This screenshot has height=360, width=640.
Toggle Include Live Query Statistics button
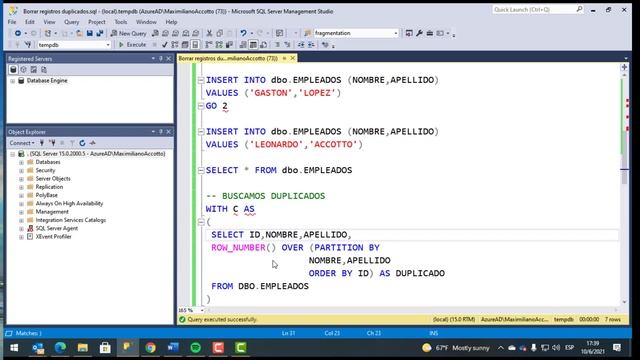219,45
